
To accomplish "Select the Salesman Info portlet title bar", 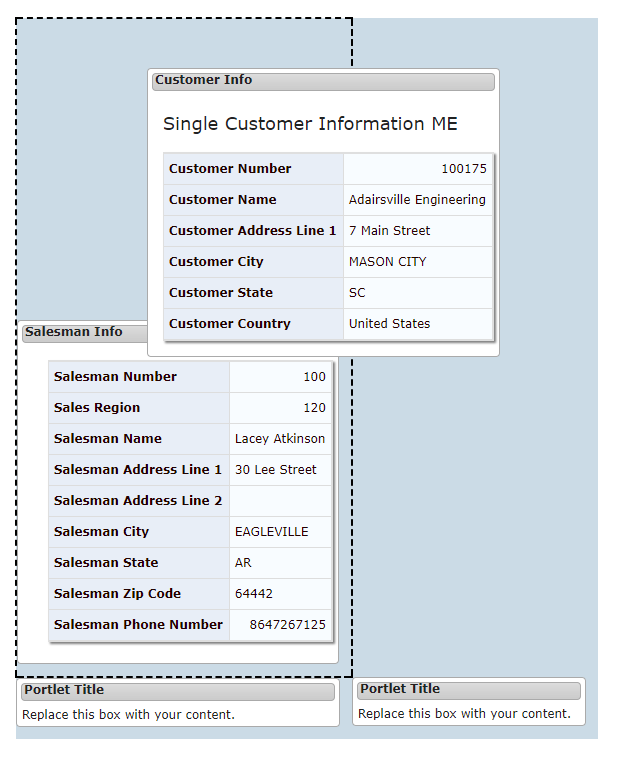I will (x=85, y=333).
